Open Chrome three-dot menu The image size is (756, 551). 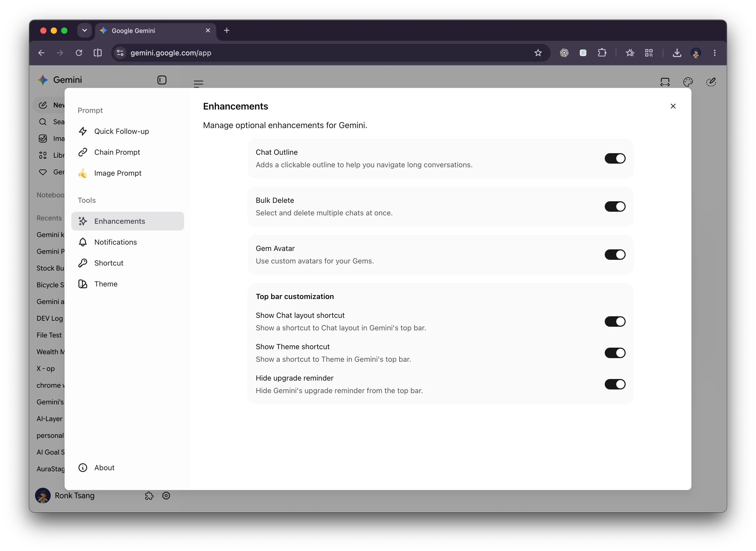click(715, 53)
